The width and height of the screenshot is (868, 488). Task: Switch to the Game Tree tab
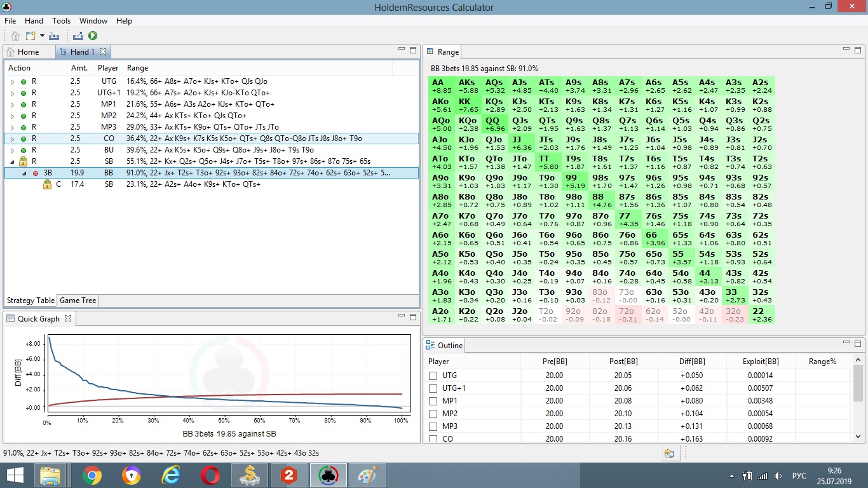coord(78,301)
